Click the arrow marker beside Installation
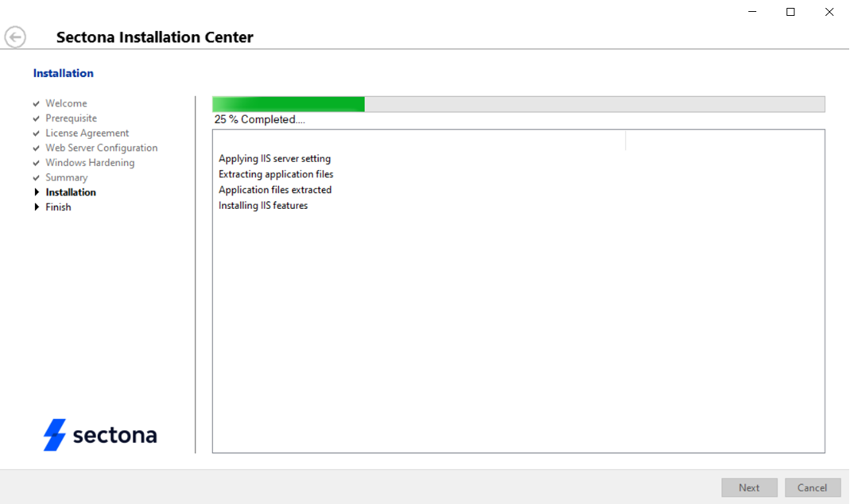The image size is (850, 504). pyautogui.click(x=37, y=192)
